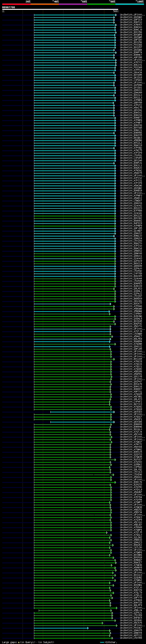Select hit label UniRef100_Q9ZQW5
This screenshot has height=644, width=146.
[x=131, y=37]
